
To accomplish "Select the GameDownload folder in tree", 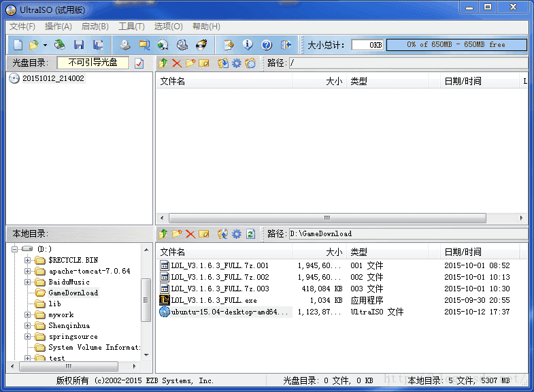I will (73, 293).
